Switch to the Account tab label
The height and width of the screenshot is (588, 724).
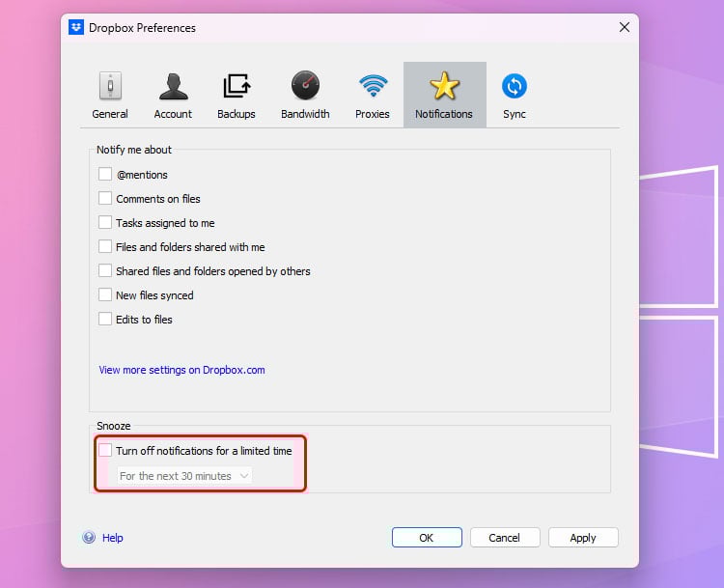(173, 114)
